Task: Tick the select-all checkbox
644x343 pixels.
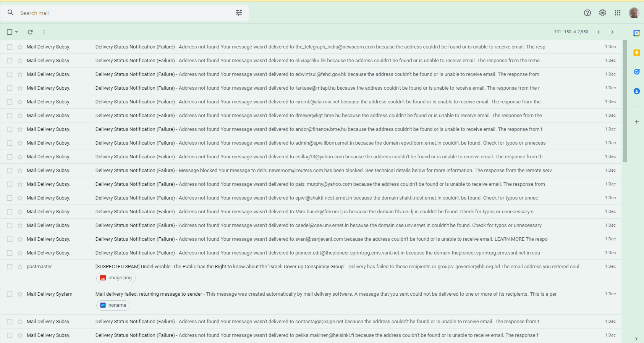Action: coord(10,32)
